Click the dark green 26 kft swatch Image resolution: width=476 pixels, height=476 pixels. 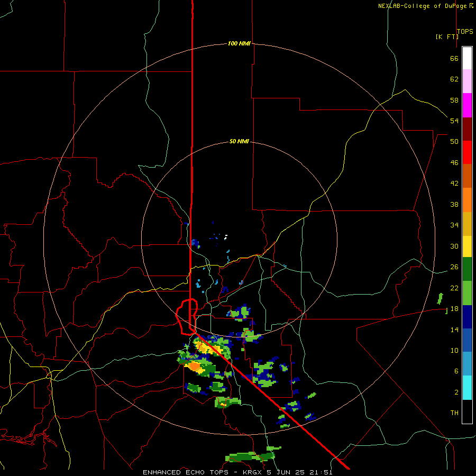[x=467, y=269]
